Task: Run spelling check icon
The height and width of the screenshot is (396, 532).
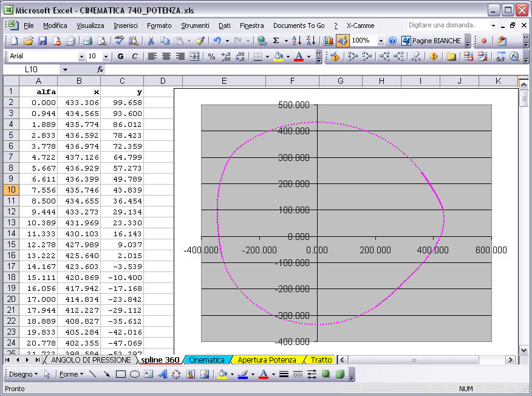Action: pos(119,41)
